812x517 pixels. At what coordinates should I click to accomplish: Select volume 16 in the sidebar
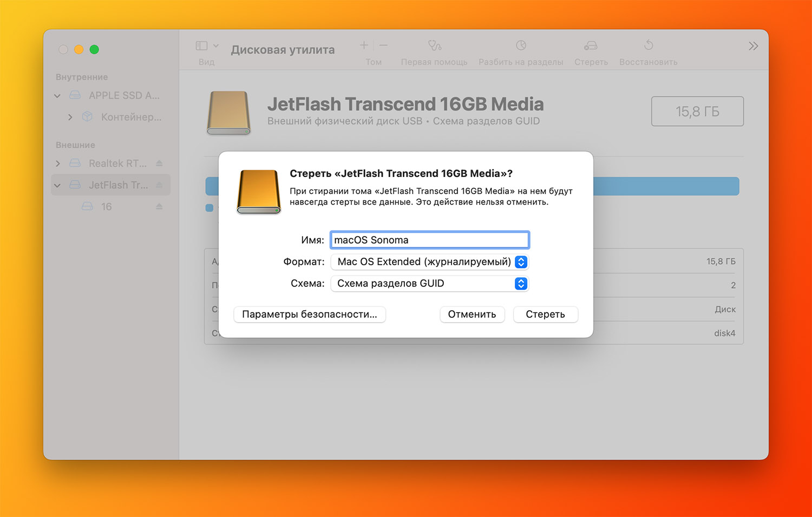106,207
